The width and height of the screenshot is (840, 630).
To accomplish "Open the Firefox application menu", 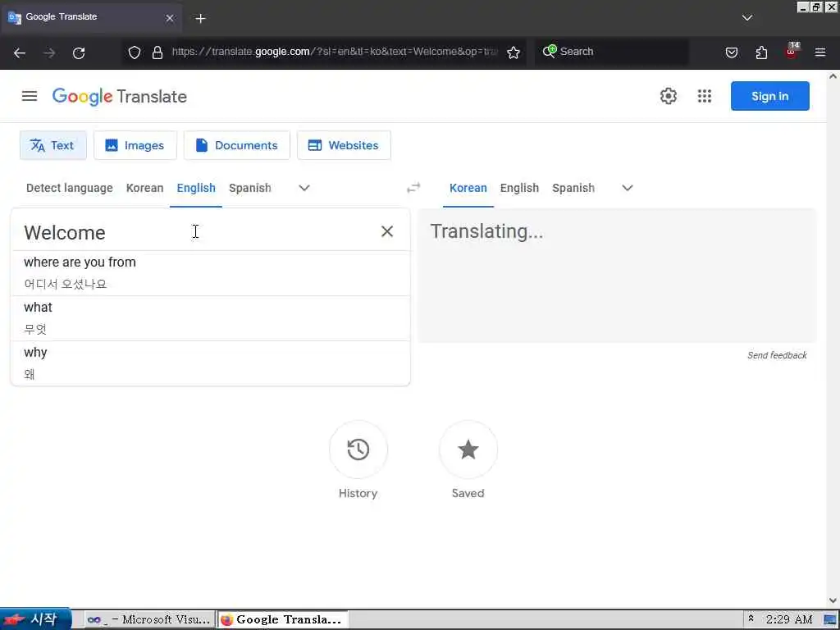I will (820, 52).
